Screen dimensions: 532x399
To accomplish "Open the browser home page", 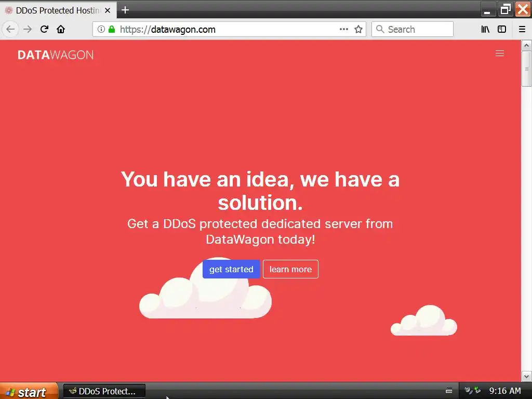I will coord(61,29).
